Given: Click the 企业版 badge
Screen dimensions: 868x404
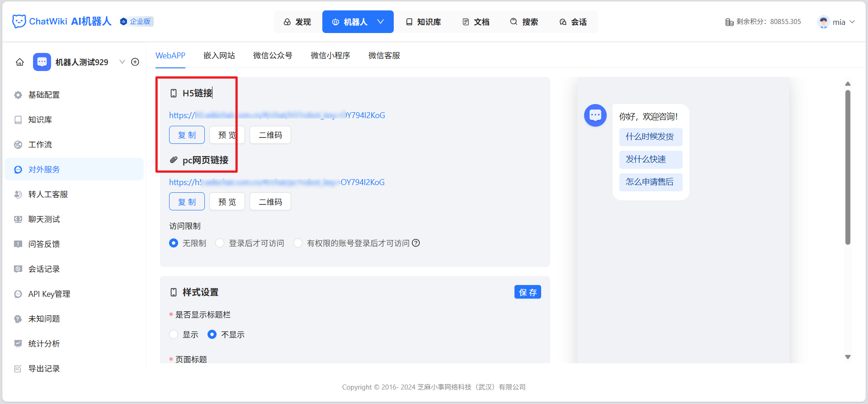Looking at the screenshot, I should tap(136, 21).
